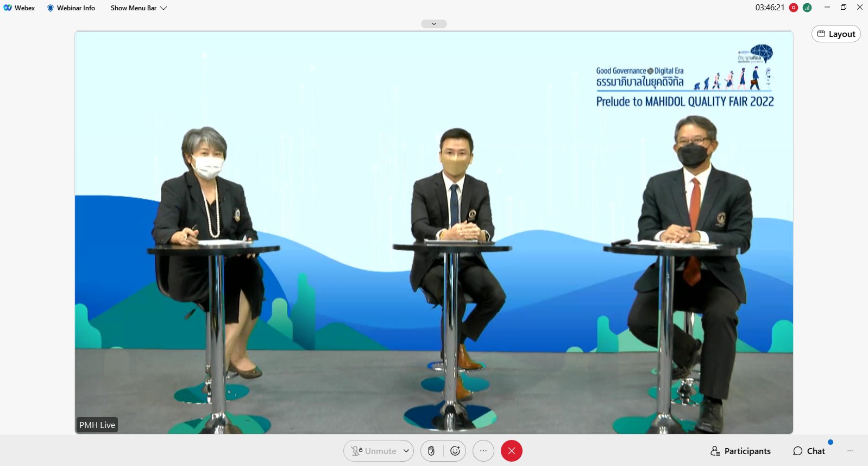
Task: Restore down the Webex window
Action: pos(844,8)
